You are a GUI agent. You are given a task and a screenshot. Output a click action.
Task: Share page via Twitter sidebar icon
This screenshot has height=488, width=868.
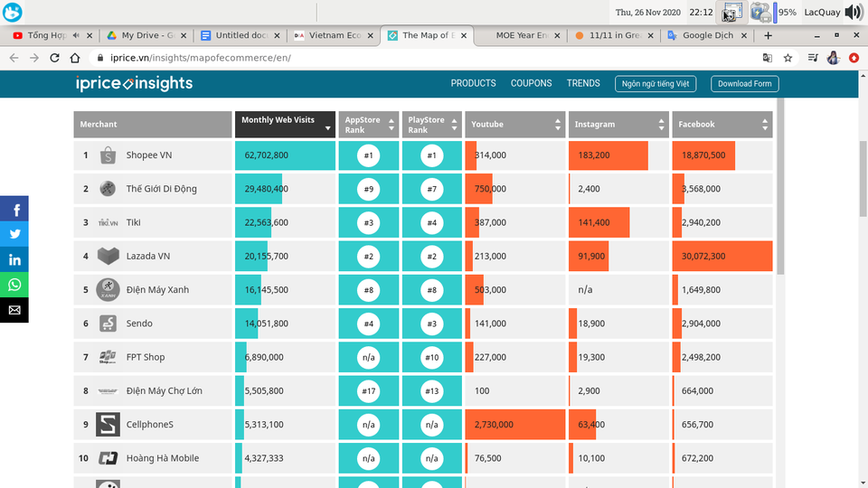[14, 234]
